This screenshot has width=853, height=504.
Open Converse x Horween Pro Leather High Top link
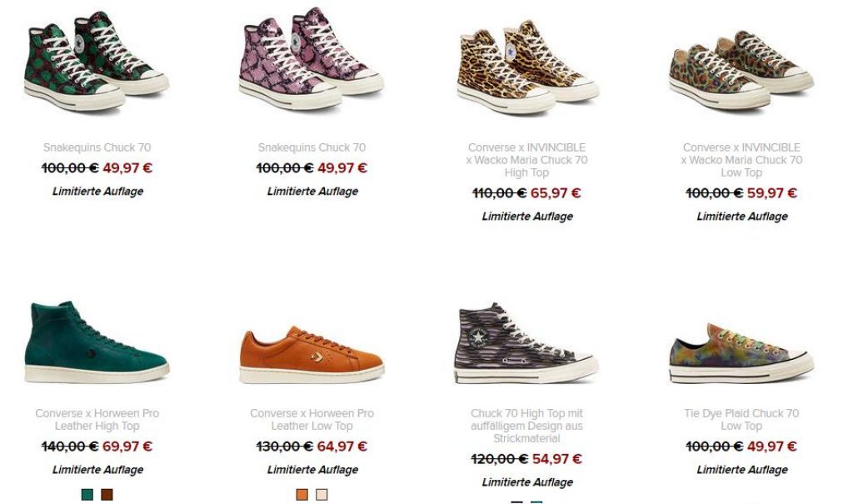pos(97,420)
